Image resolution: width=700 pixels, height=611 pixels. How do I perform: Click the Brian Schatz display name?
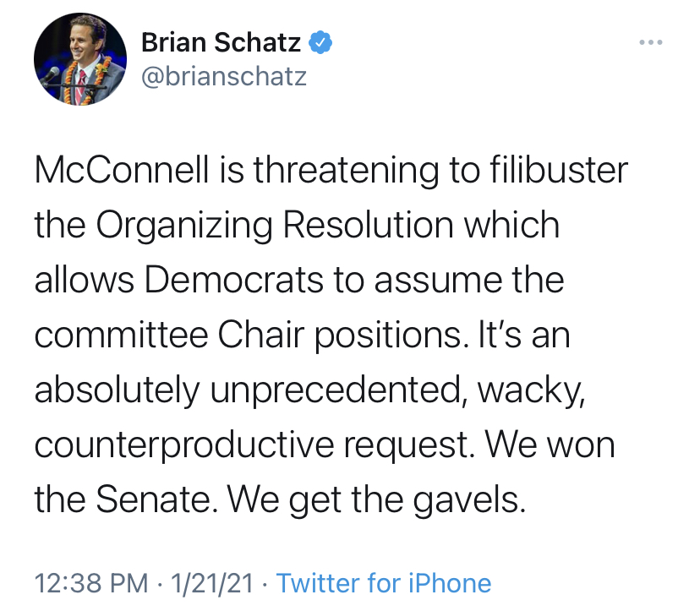tap(222, 41)
